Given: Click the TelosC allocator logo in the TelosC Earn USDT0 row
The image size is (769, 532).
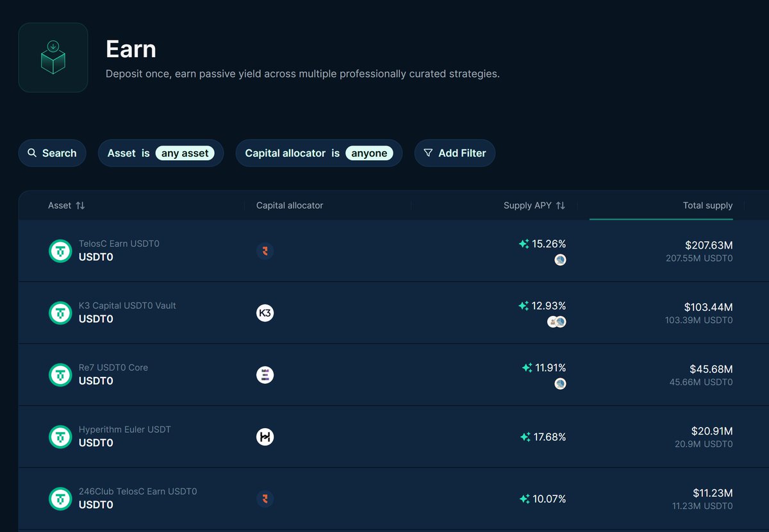Looking at the screenshot, I should pyautogui.click(x=265, y=251).
